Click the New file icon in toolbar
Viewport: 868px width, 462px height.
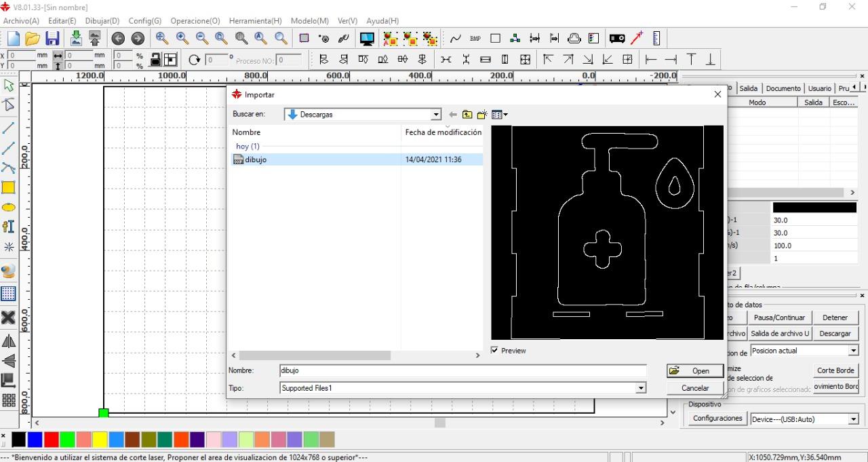tap(13, 39)
